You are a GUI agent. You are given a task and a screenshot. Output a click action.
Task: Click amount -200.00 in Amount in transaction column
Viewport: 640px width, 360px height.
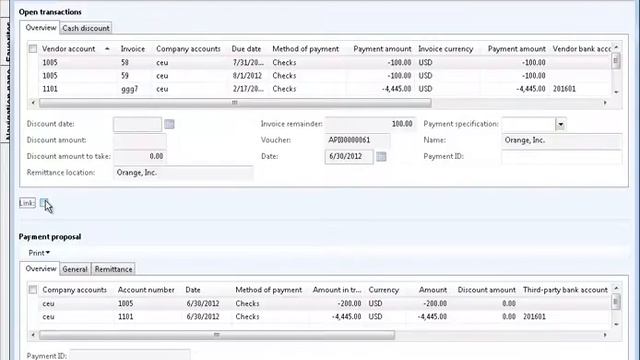pos(349,304)
